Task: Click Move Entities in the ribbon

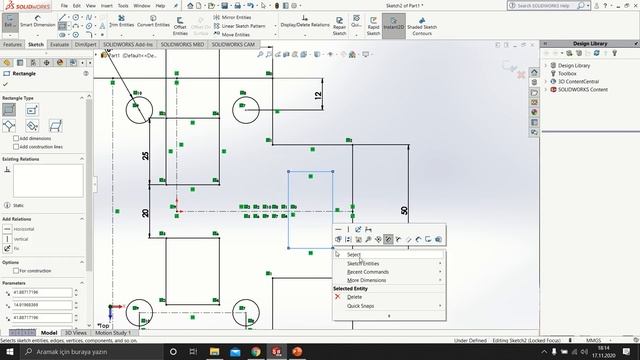Action: (231, 34)
